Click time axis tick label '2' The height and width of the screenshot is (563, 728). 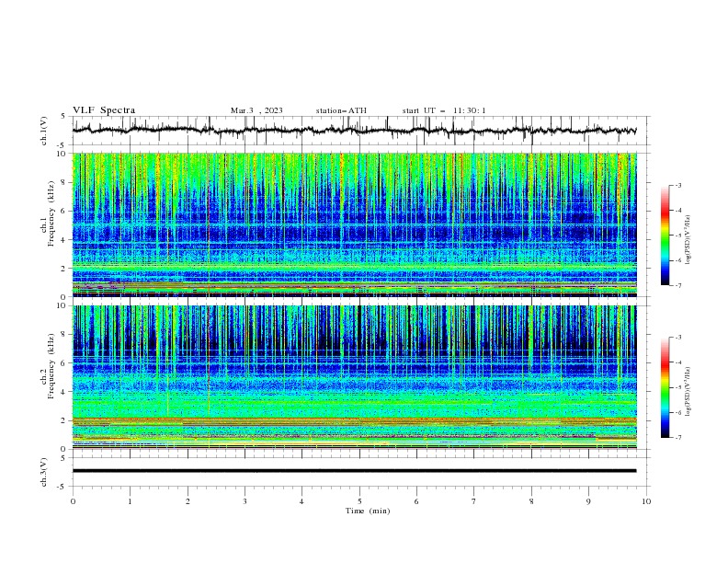pyautogui.click(x=188, y=501)
